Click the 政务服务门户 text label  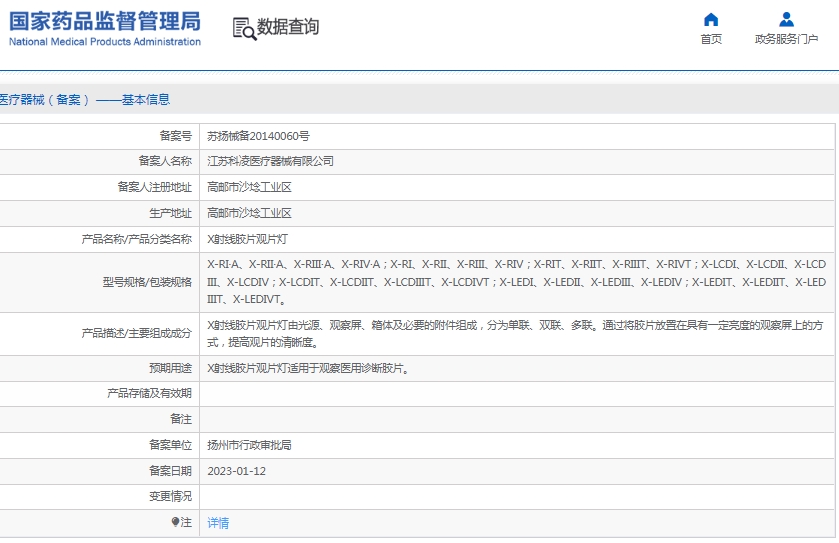(x=786, y=39)
